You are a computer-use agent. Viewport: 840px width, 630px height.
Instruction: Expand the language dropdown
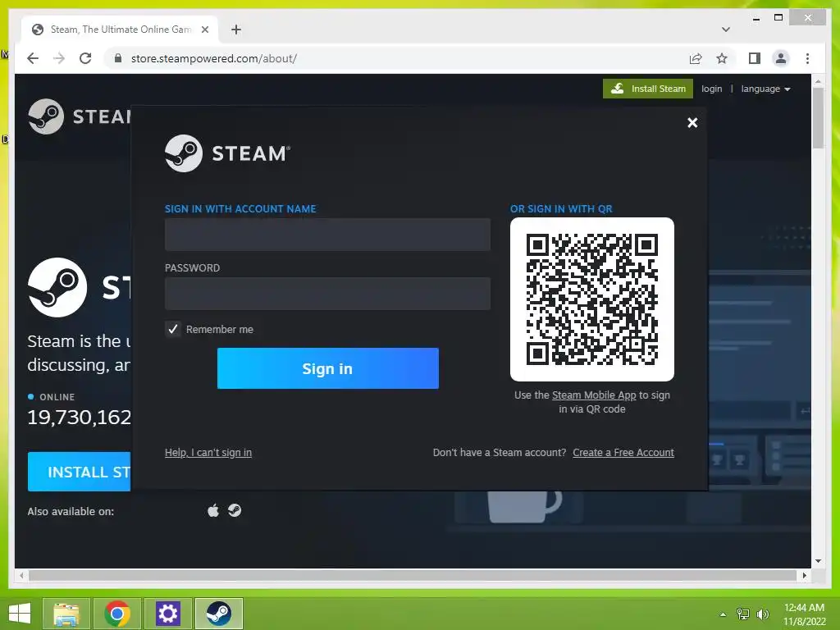[x=765, y=89]
